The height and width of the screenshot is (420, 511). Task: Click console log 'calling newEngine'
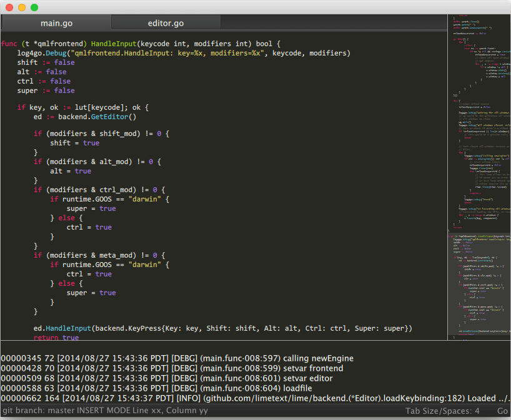click(177, 358)
